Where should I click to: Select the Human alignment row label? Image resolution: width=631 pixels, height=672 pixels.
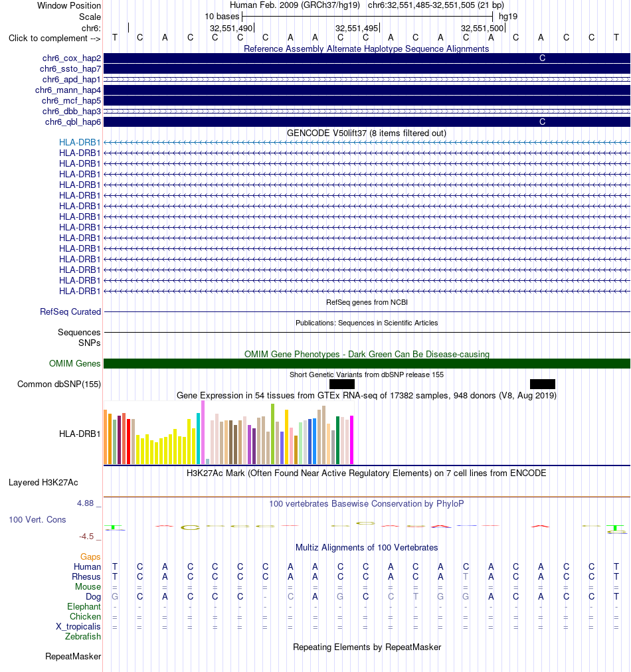tap(87, 566)
